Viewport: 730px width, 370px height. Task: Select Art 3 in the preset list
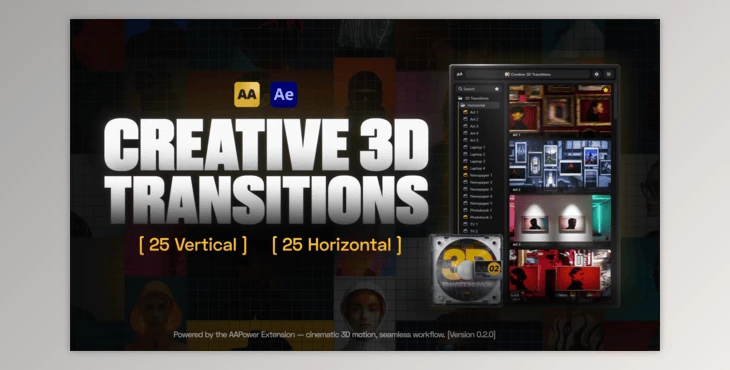(x=471, y=126)
